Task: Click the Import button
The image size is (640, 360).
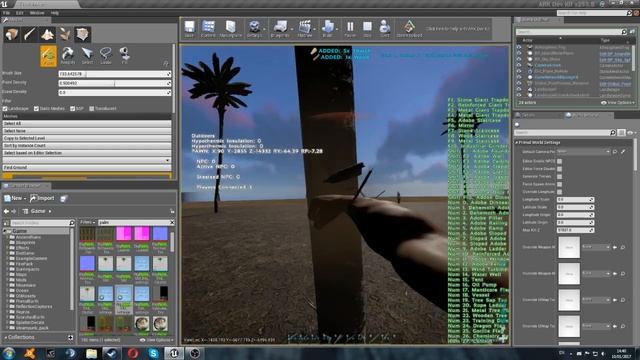Action: click(x=42, y=198)
